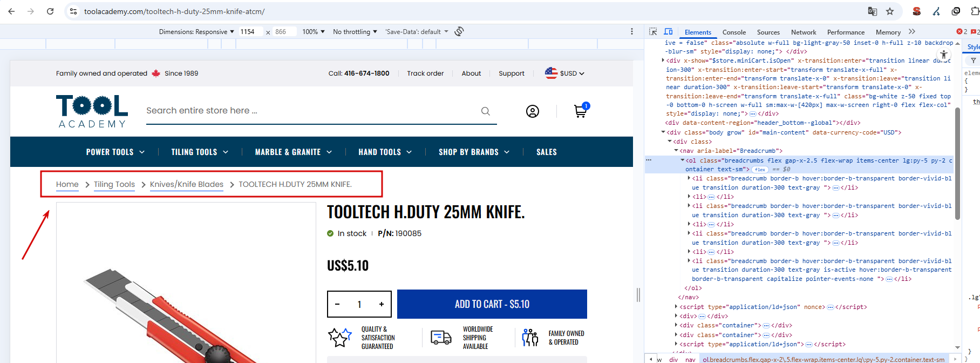Viewport: 980px width, 363px height.
Task: Collapse the ol breadcrumbs element
Action: pyautogui.click(x=682, y=160)
